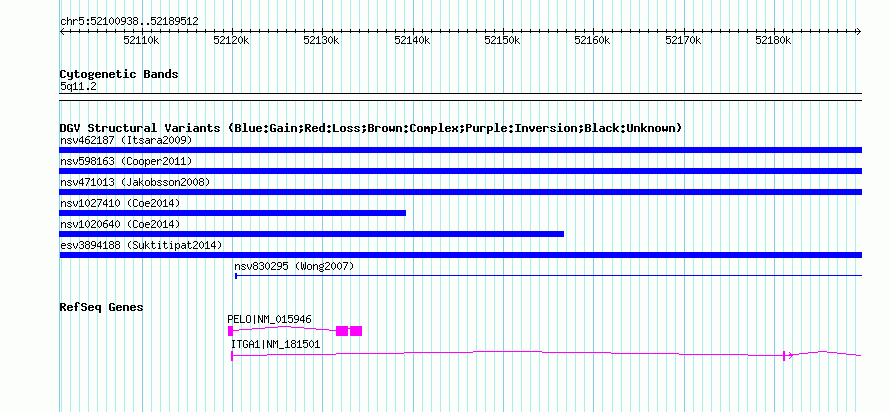This screenshot has height=412, width=890.
Task: Click the ITGA1|NM_181501 gene label
Action: pyautogui.click(x=275, y=344)
